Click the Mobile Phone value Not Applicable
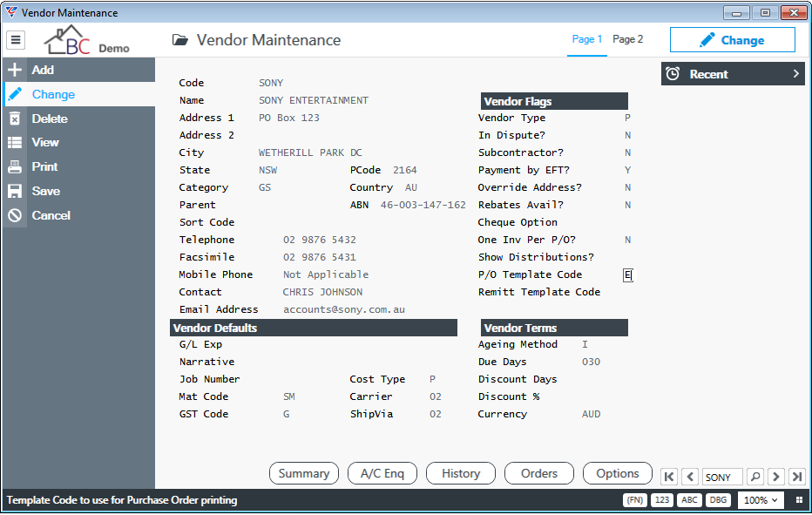The image size is (812, 515). (x=326, y=274)
